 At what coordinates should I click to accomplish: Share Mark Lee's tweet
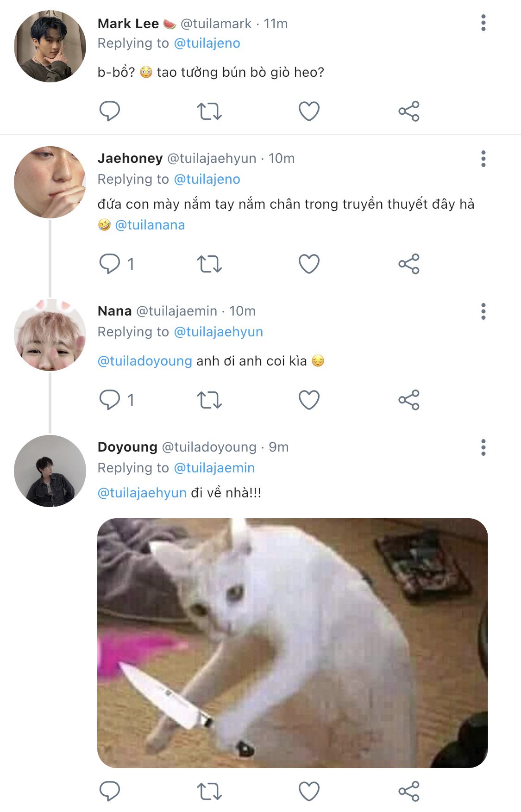coord(409,111)
